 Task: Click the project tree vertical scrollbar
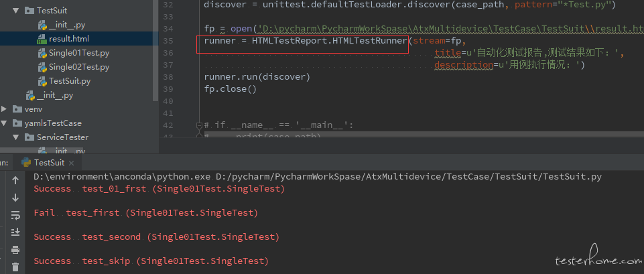[x=155, y=52]
